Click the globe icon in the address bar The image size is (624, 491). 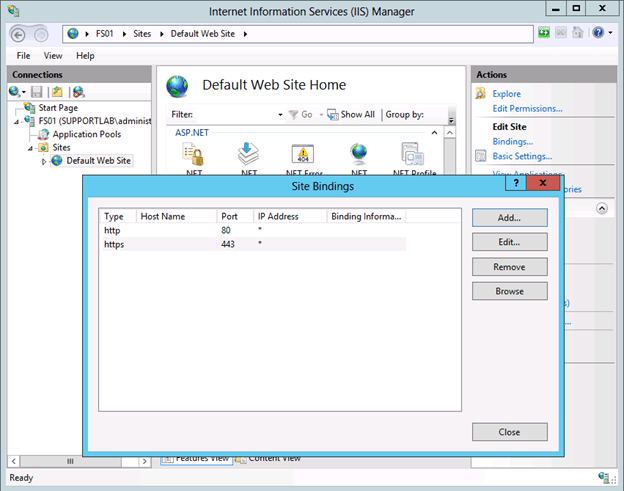click(73, 34)
